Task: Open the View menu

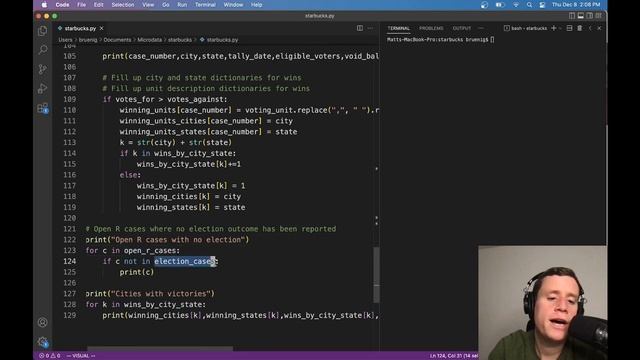Action: [x=148, y=5]
